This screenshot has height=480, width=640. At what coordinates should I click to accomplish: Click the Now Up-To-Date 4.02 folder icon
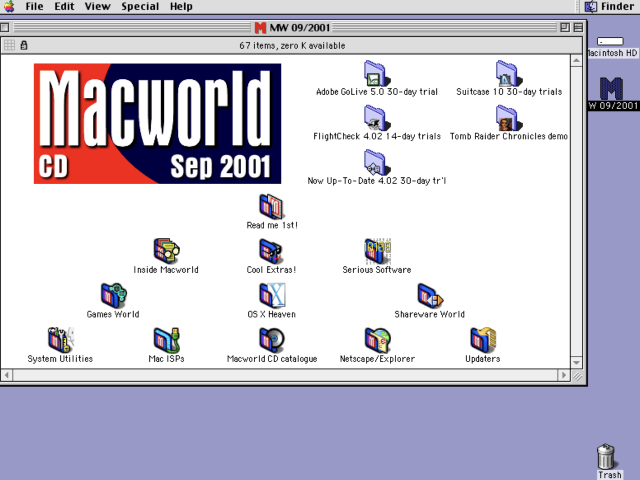click(x=377, y=162)
